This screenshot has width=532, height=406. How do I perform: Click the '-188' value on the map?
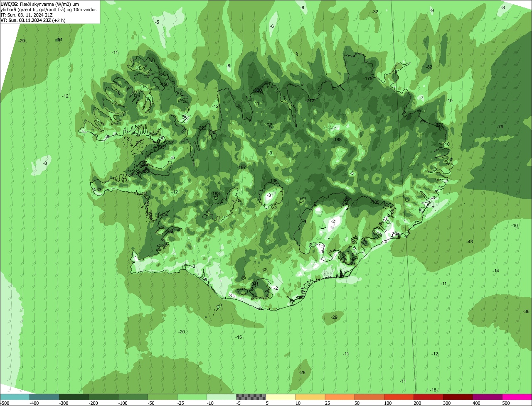coord(337,140)
